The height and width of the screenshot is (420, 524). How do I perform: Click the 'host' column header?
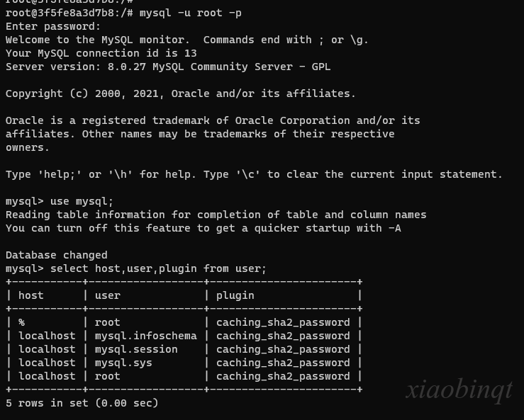point(31,295)
